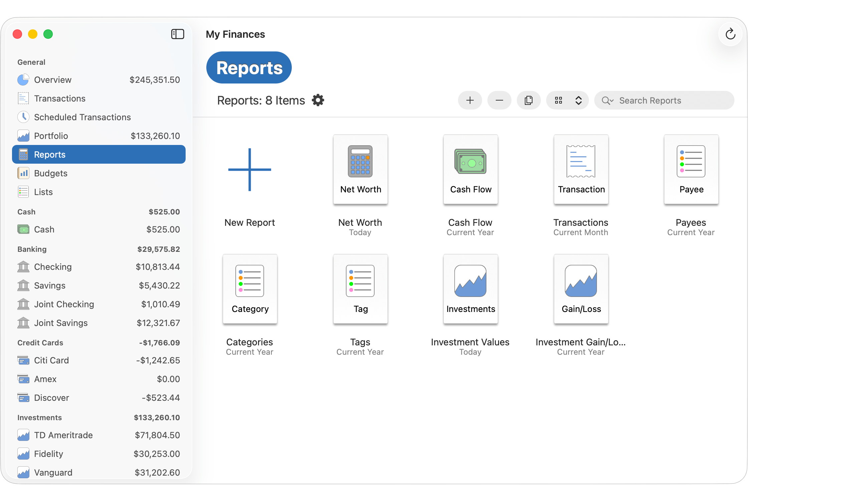
Task: Click the remove report minus button
Action: (x=499, y=100)
